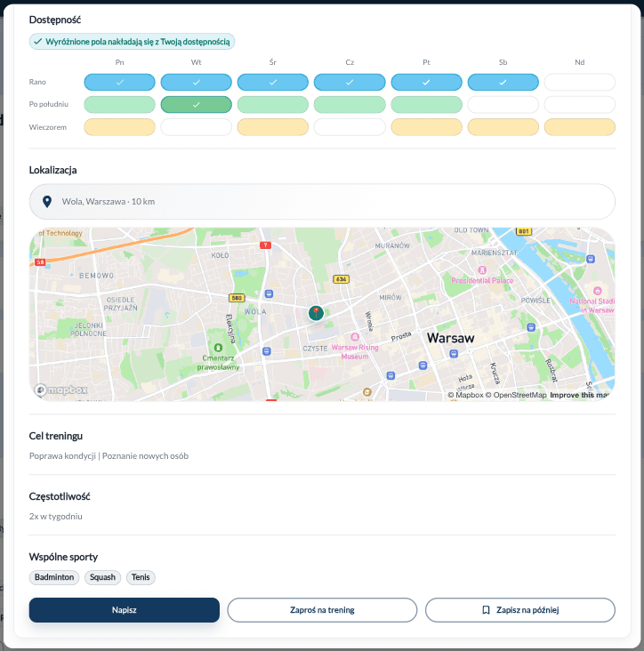Click the Cmentarz prawosławny map icon
The image size is (644, 651).
pos(218,346)
